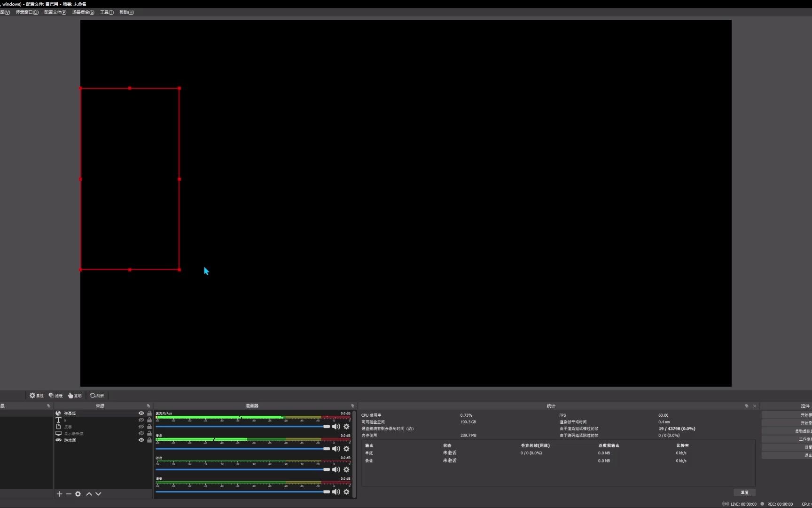Open 麦克风/Aux channel gear settings
This screenshot has width=812, height=508.
click(346, 427)
